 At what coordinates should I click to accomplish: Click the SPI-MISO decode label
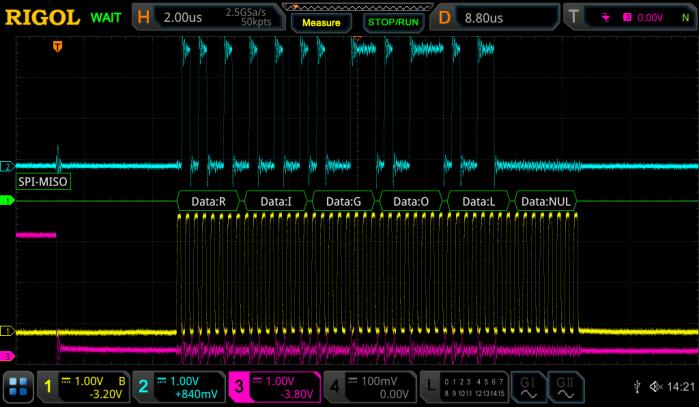[43, 182]
